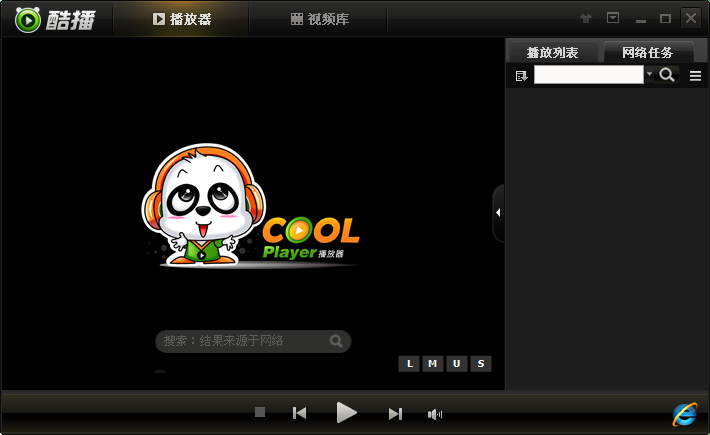710x435 pixels.
Task: Select the L size button
Action: [409, 363]
